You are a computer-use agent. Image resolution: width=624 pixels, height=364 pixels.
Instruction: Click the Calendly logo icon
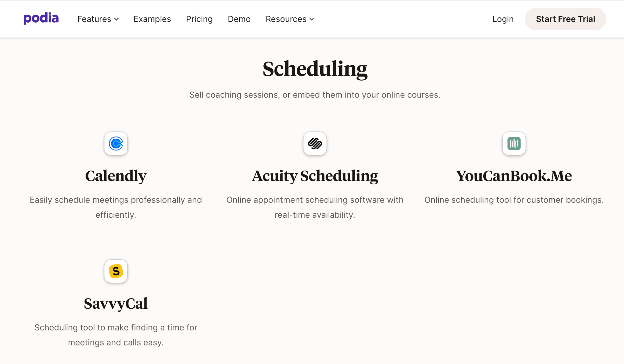click(x=116, y=144)
